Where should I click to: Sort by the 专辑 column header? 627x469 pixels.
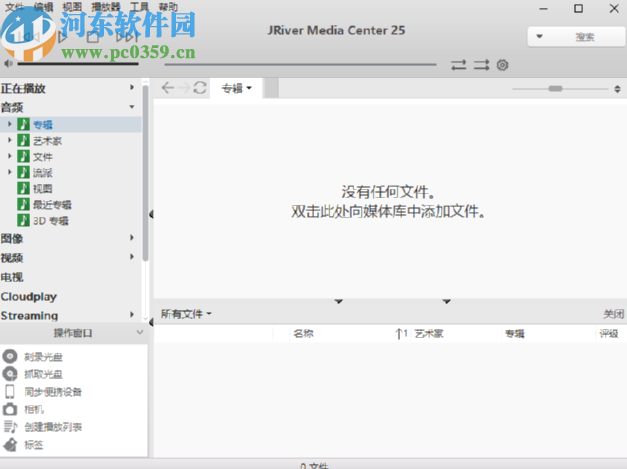click(x=515, y=333)
